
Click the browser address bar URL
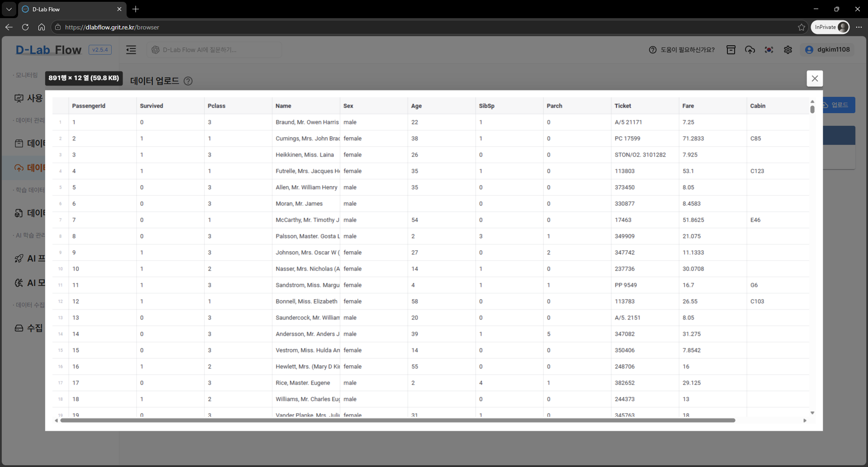[x=112, y=27]
